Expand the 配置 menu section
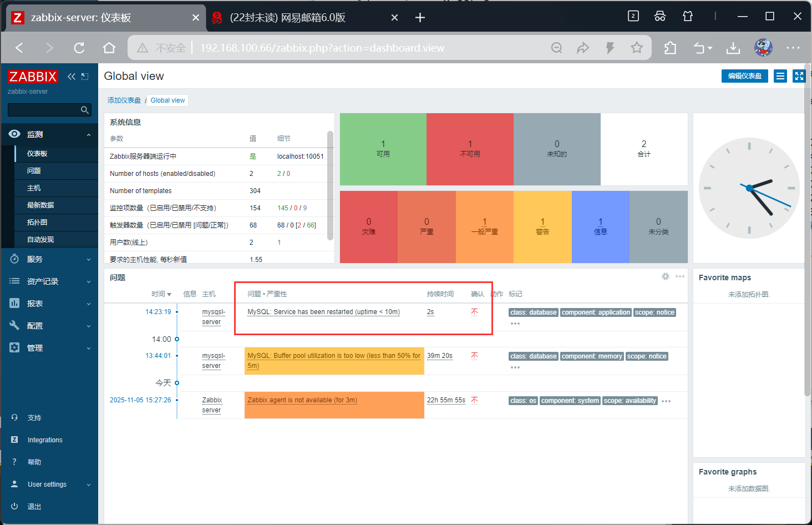 [x=50, y=326]
